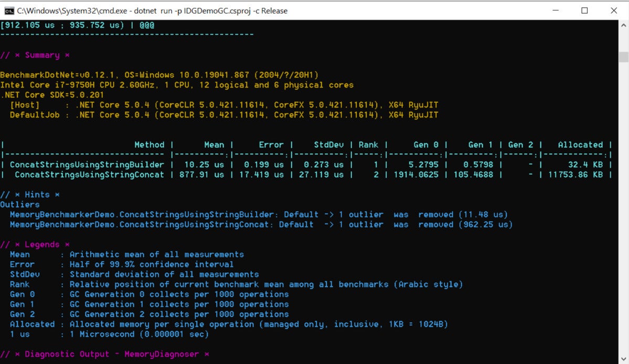Click the mean value '10.25 us'
Screen dimensions: 629x364
pyautogui.click(x=204, y=165)
